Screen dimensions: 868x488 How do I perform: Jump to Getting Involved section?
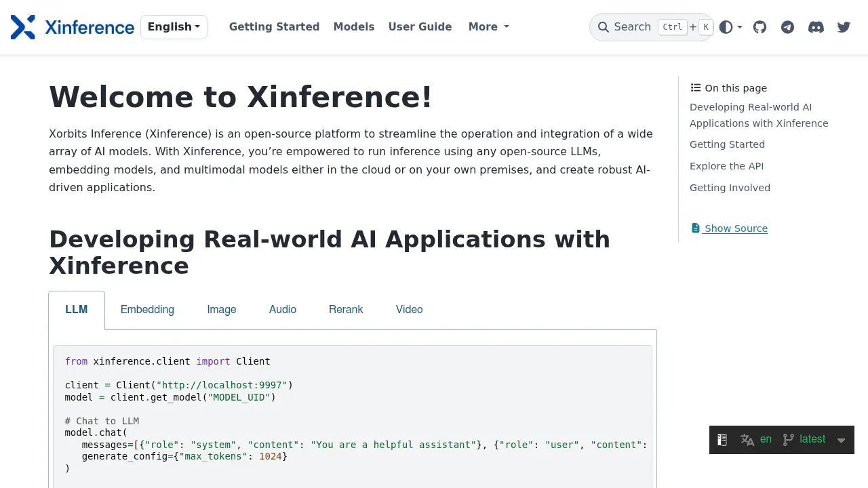tap(730, 188)
